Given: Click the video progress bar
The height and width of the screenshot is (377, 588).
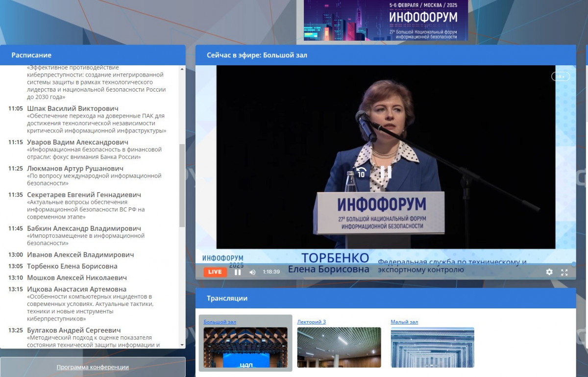Looking at the screenshot, I should 386,264.
